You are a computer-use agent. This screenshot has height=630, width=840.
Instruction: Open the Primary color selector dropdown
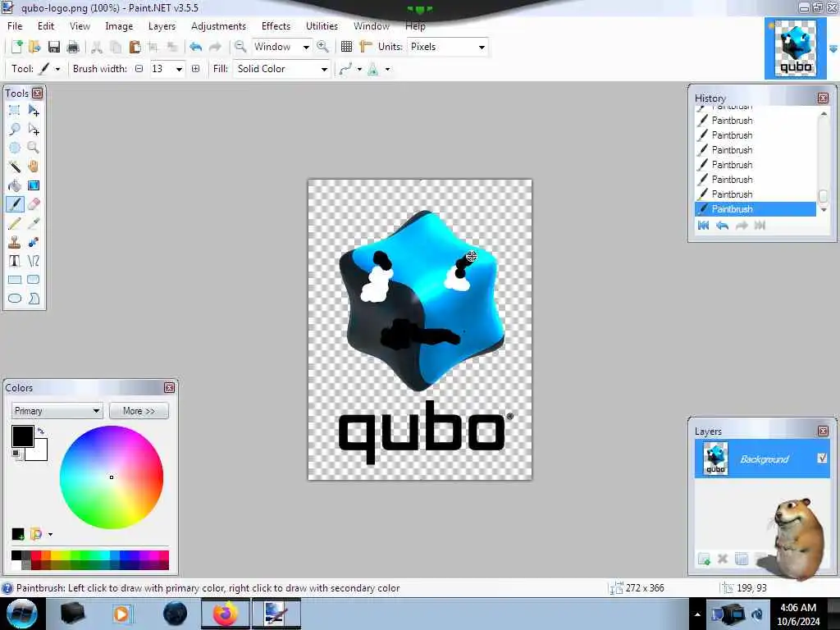(57, 411)
